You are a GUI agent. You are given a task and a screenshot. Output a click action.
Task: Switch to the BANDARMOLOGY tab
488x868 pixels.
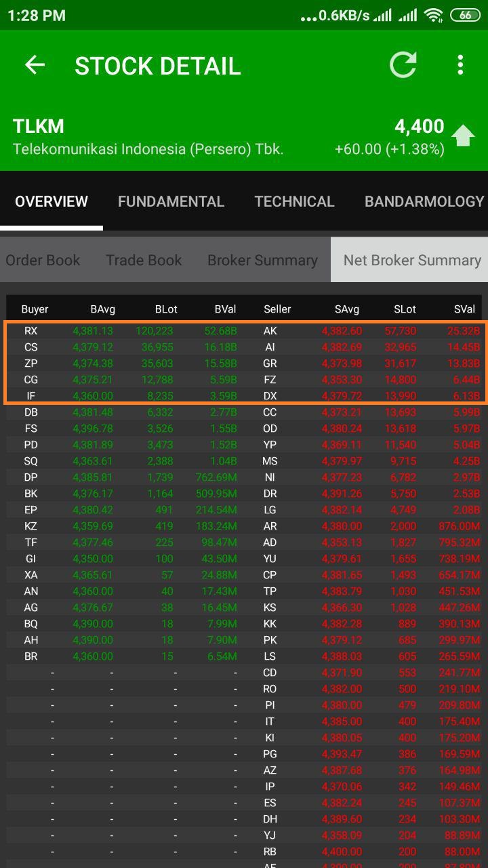tap(424, 201)
